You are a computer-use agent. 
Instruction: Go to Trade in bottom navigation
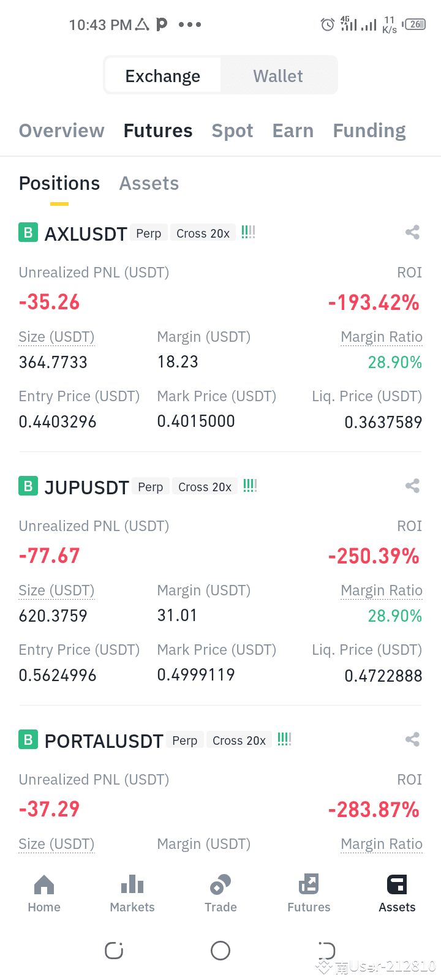pyautogui.click(x=221, y=894)
